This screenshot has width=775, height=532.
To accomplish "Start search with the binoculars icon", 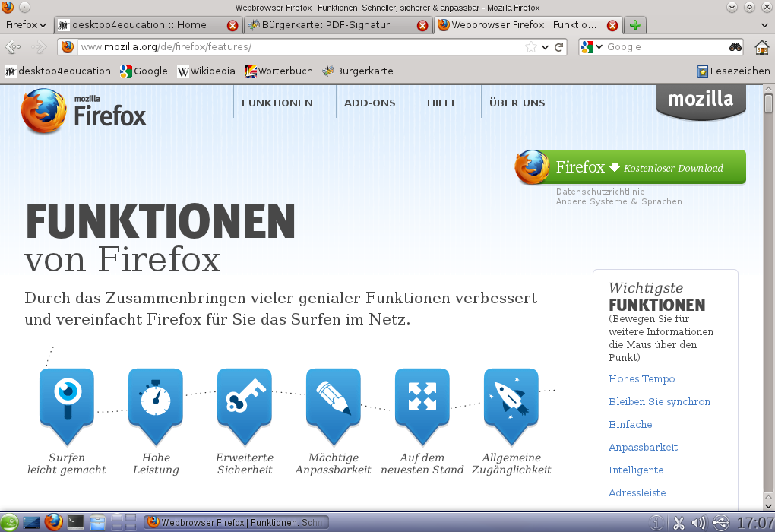I will (735, 47).
